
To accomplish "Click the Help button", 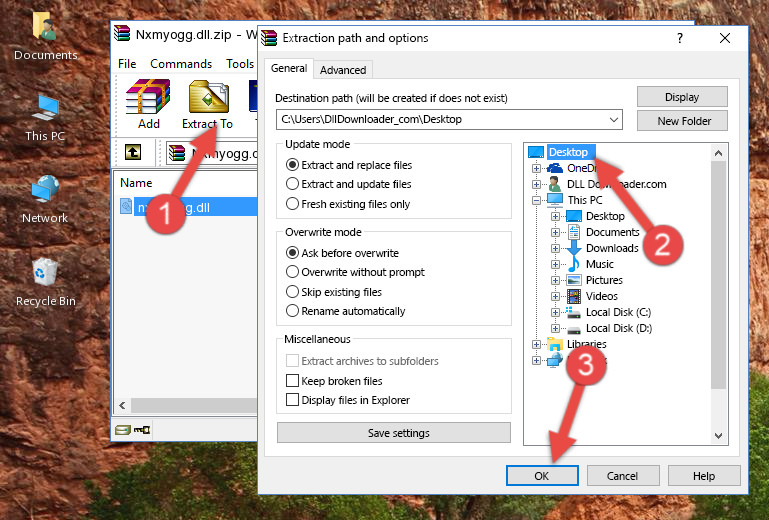I will pyautogui.click(x=704, y=476).
